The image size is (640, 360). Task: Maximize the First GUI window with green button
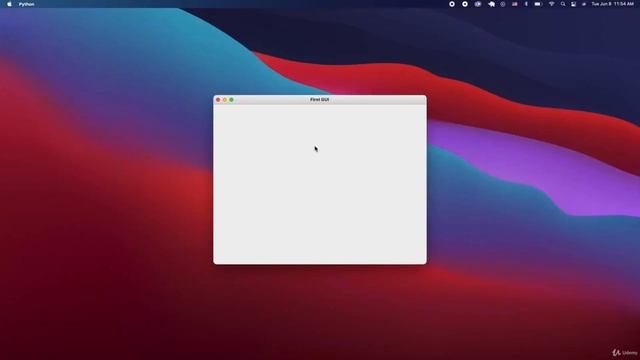tap(231, 100)
